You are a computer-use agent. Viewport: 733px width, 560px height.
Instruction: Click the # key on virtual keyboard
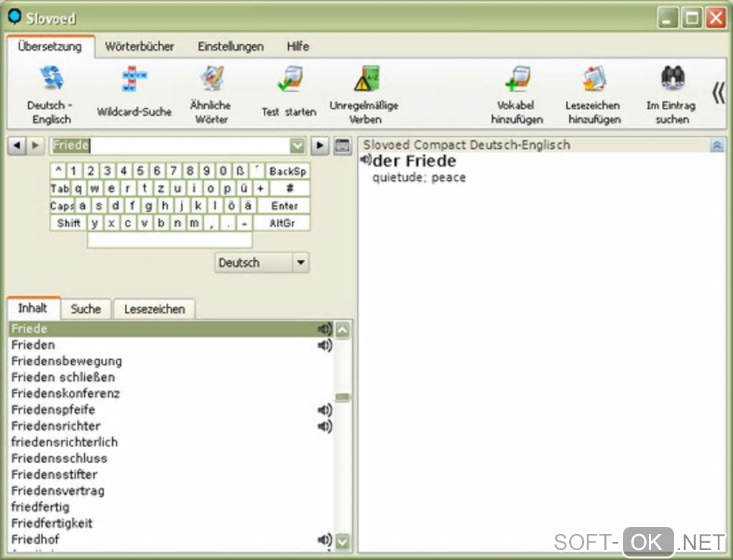[x=290, y=188]
